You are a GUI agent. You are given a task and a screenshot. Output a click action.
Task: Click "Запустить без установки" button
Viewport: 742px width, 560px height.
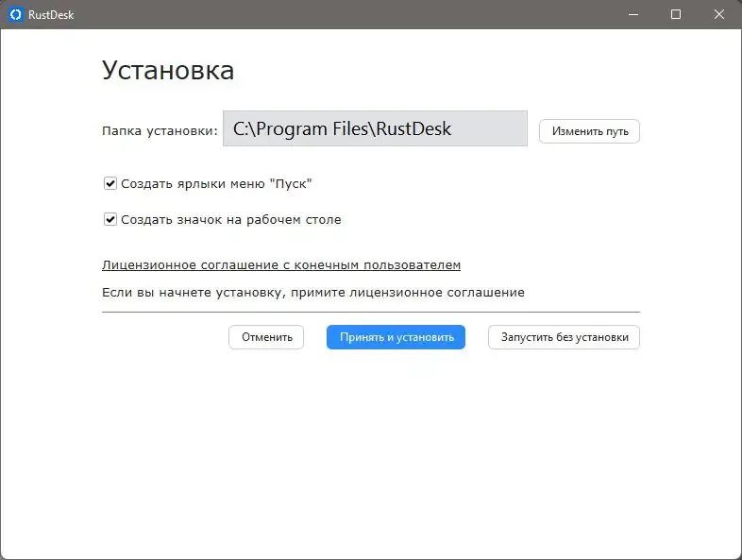tap(565, 337)
